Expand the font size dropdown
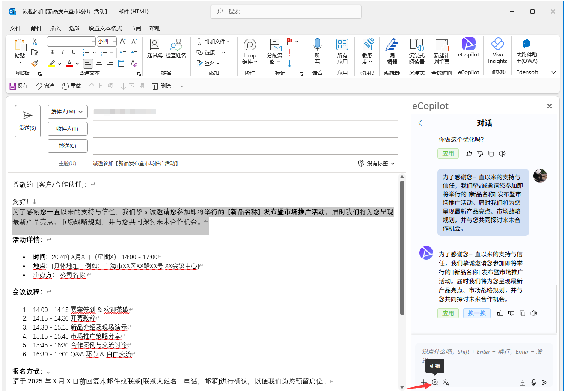 click(x=114, y=42)
